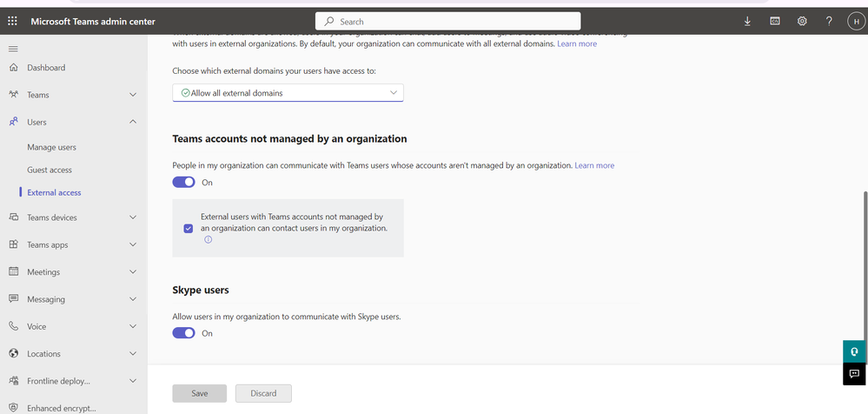Open the account profile avatar H
The image size is (868, 414).
click(856, 22)
